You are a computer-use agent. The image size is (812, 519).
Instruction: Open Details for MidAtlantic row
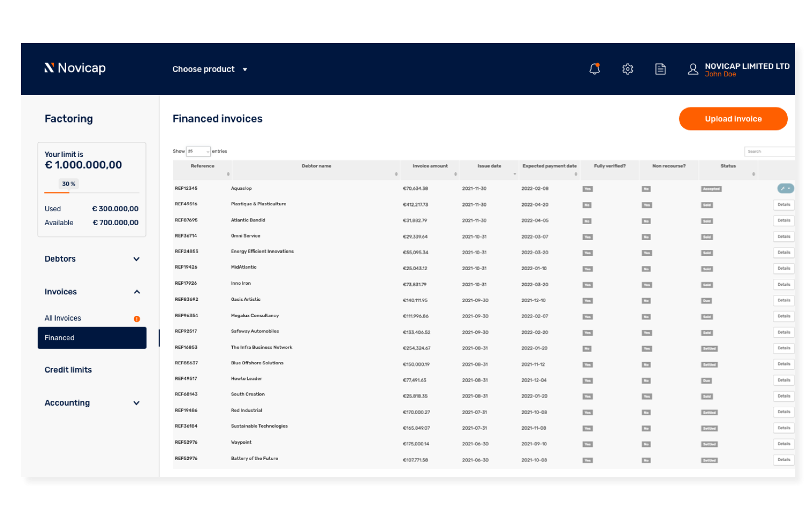[784, 269]
